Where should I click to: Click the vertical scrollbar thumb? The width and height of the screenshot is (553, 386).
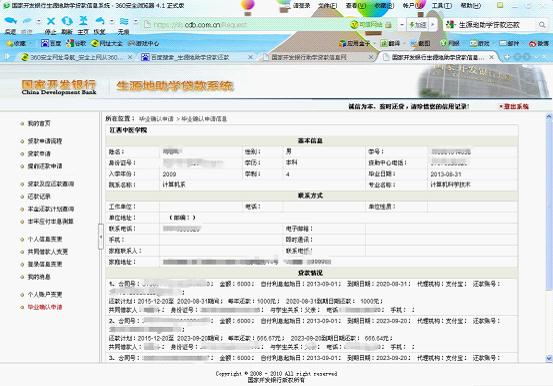pyautogui.click(x=549, y=205)
